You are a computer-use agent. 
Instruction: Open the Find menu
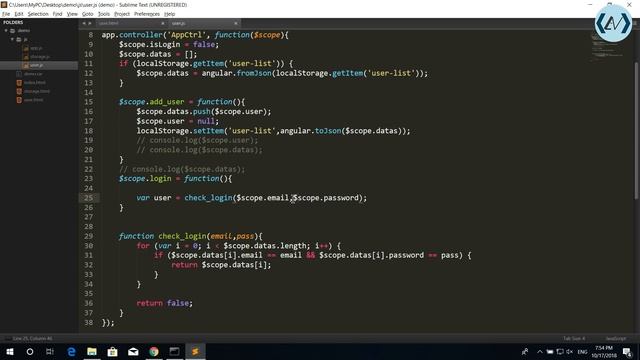click(58, 14)
